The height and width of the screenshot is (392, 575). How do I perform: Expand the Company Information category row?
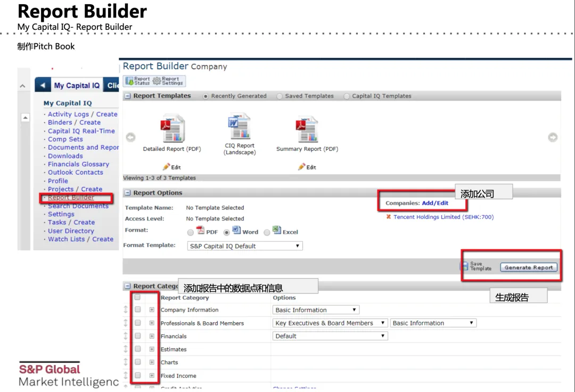point(152,310)
